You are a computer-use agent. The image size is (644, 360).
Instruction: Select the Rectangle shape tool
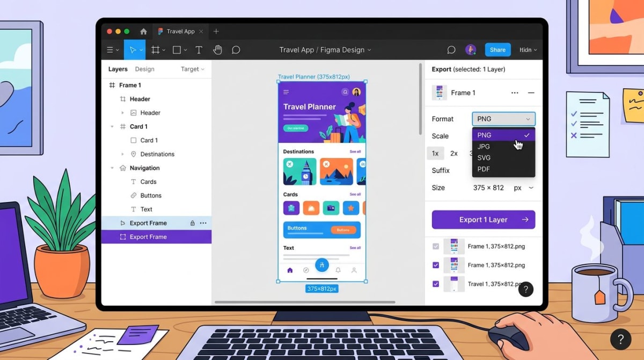point(177,49)
